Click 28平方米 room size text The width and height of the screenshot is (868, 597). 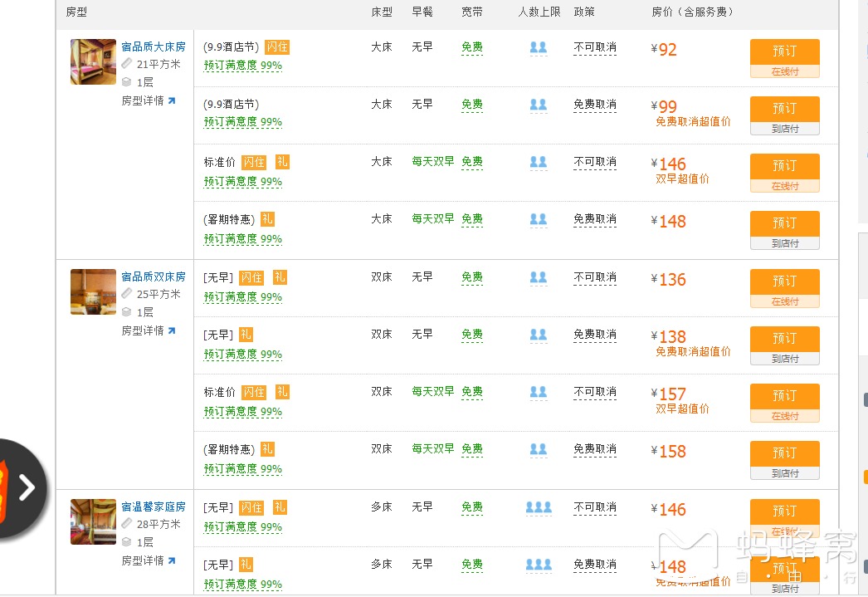click(158, 524)
